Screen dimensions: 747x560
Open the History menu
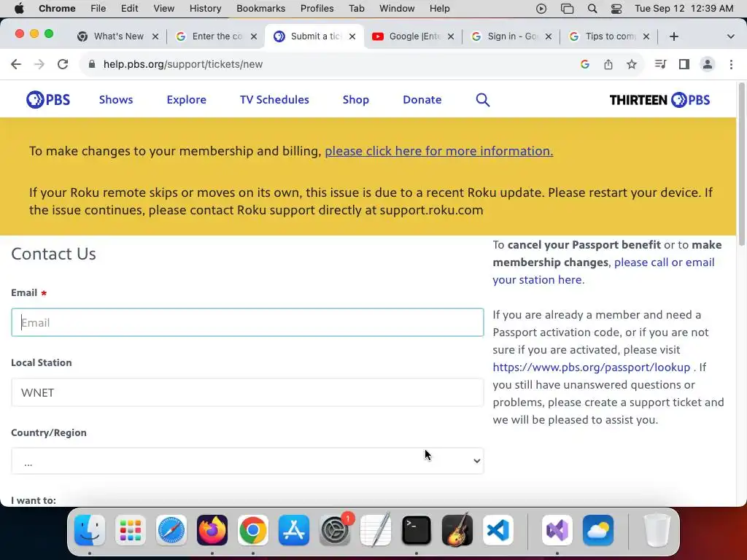click(205, 9)
